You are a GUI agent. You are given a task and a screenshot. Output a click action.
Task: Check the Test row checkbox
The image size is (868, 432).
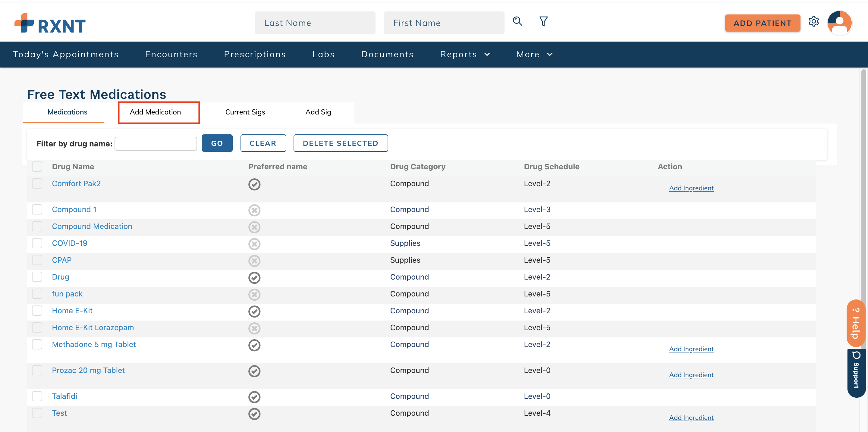click(37, 412)
